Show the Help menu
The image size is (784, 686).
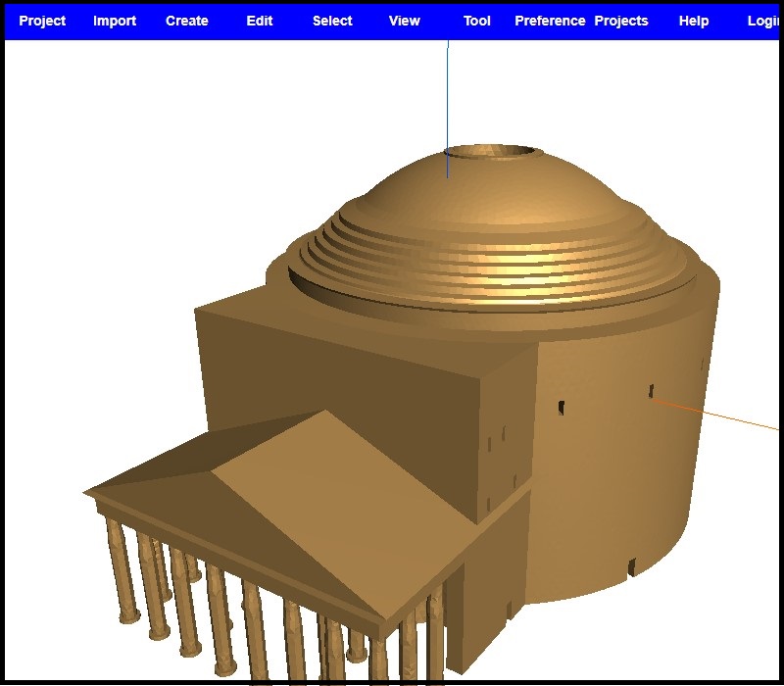694,21
